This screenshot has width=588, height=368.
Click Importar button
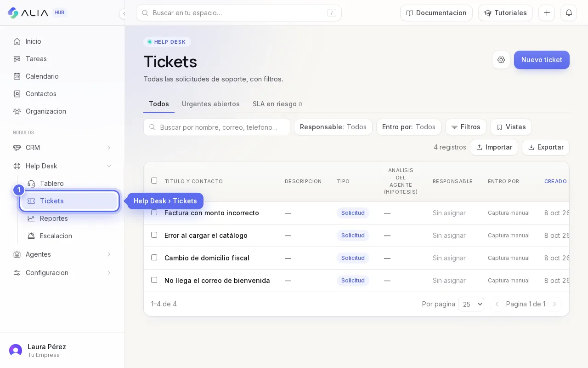click(494, 147)
